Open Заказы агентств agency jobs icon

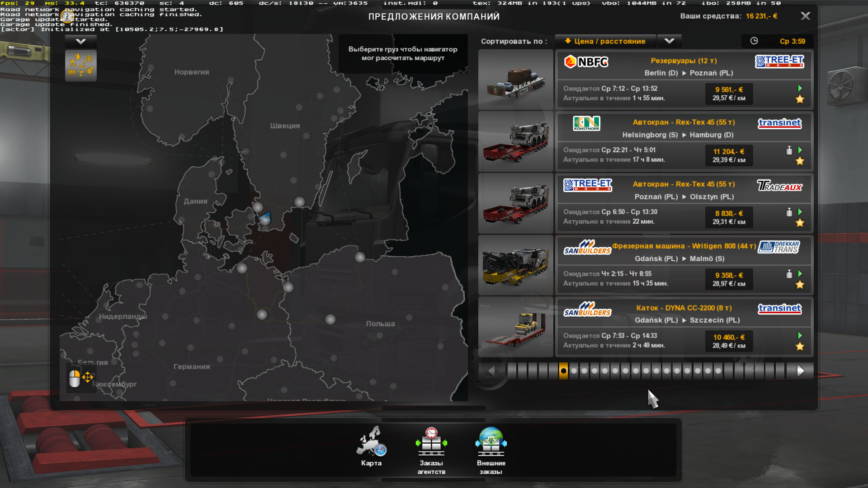[x=431, y=443]
